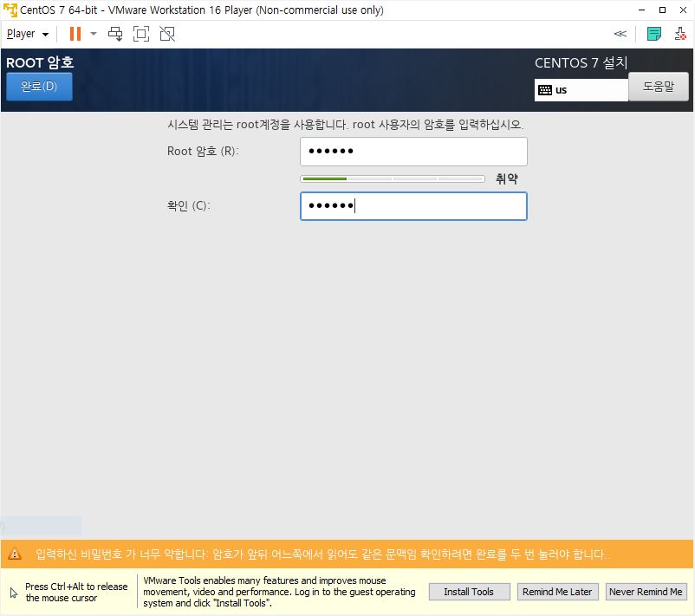695x616 pixels.
Task: Click the Install Tools button
Action: coord(469,592)
